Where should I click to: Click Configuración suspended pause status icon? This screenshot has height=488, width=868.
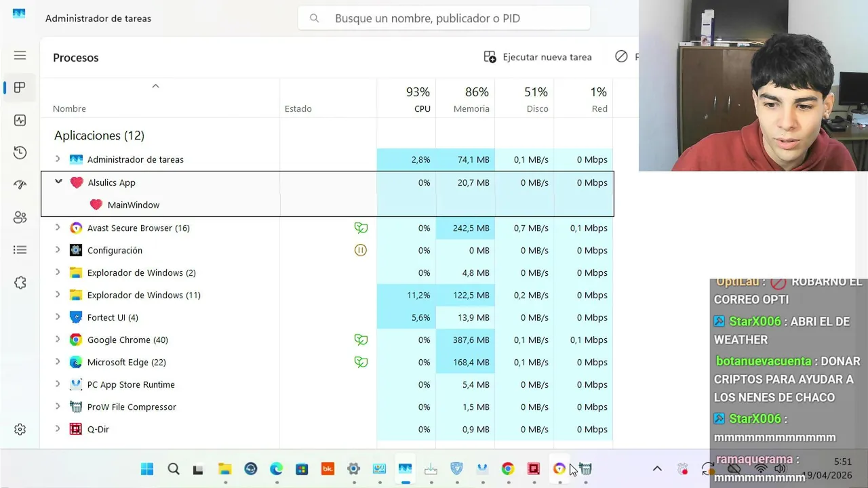[x=361, y=250]
